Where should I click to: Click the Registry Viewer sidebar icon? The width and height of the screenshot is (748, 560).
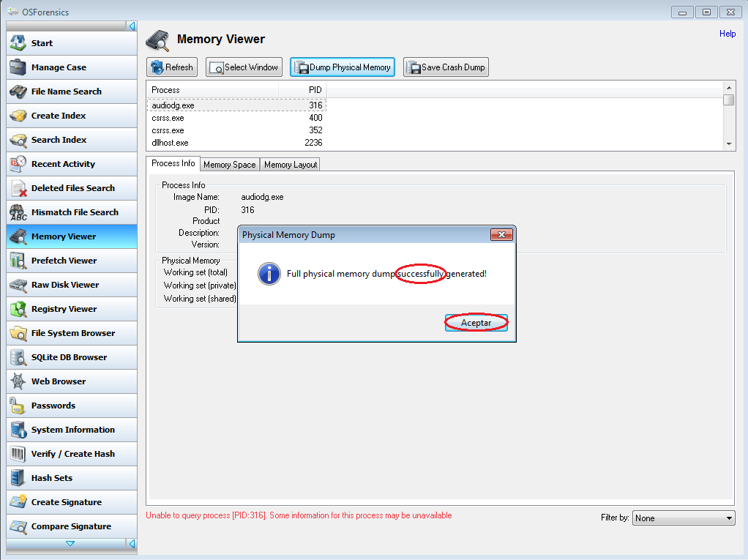pos(18,309)
